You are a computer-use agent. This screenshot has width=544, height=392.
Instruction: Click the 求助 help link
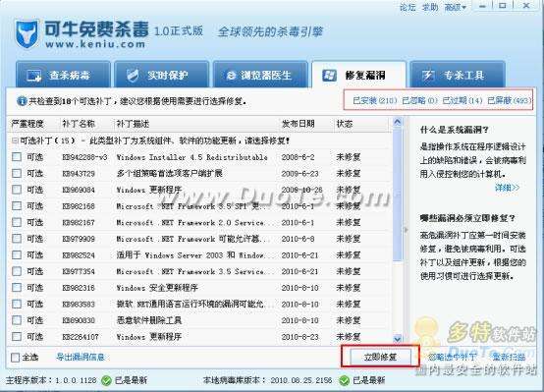430,7
